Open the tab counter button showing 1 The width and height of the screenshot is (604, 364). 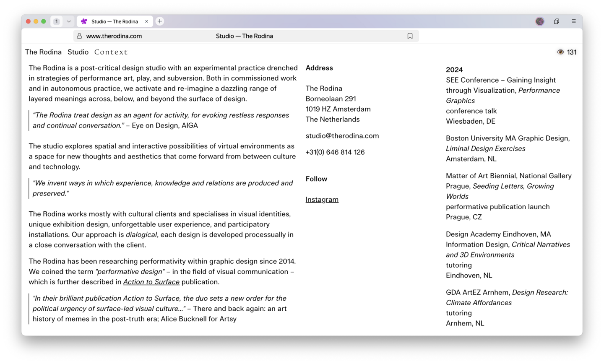tap(57, 21)
